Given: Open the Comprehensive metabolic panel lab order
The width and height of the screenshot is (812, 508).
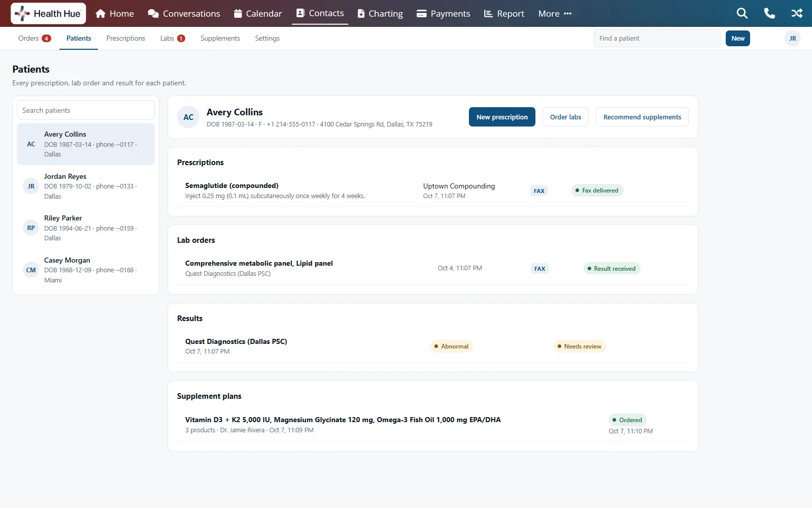Looking at the screenshot, I should (433, 268).
